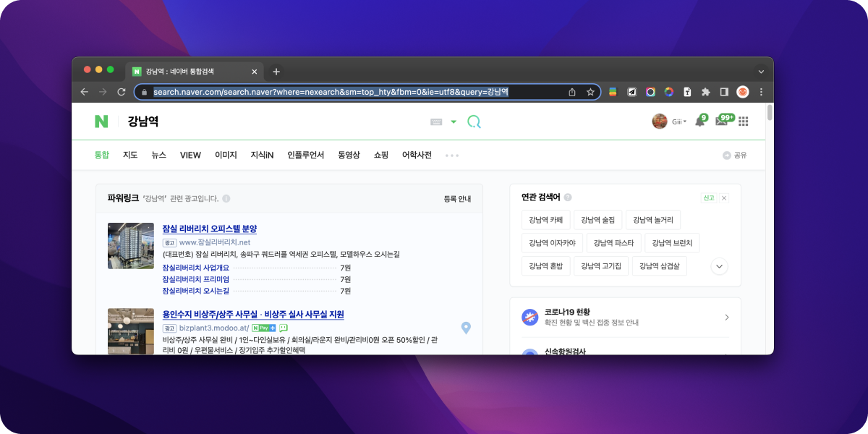This screenshot has width=868, height=434.
Task: Go back with the browser back arrow
Action: tap(85, 92)
